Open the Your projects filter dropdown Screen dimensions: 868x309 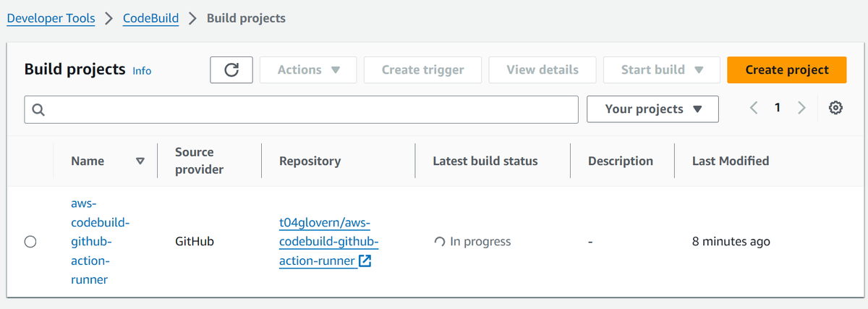click(x=652, y=109)
